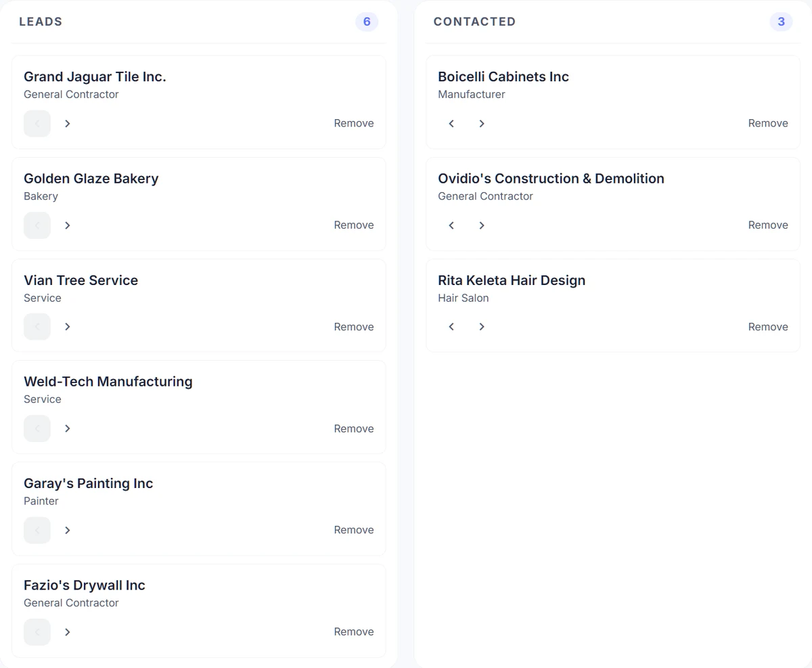Click Bakery label under Golden Glaze
Image resolution: width=812 pixels, height=668 pixels.
41,196
